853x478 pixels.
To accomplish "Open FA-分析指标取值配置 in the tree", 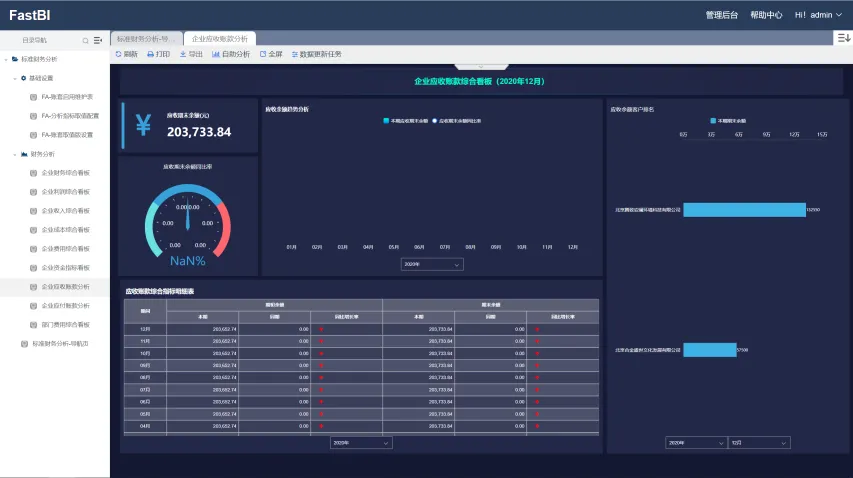I will (70, 116).
